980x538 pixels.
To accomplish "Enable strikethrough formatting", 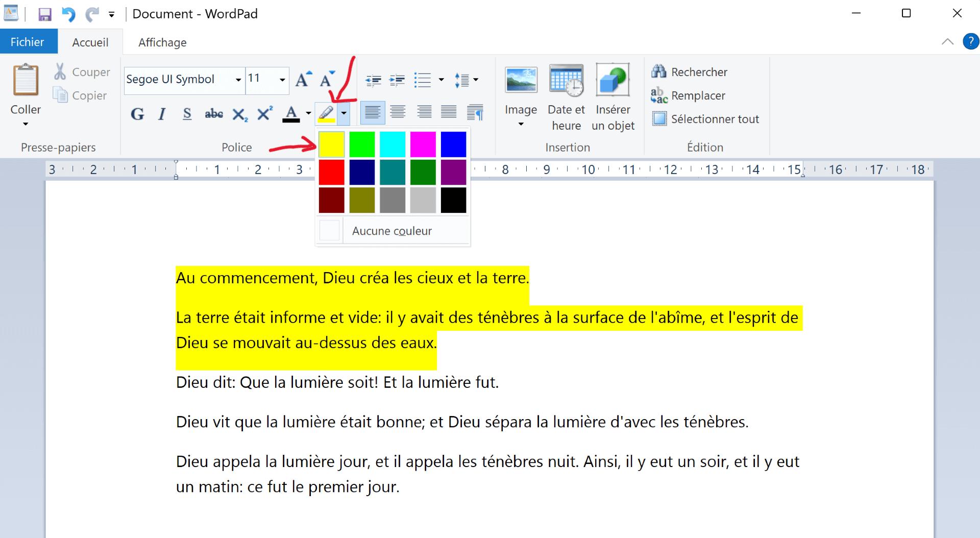I will point(214,114).
